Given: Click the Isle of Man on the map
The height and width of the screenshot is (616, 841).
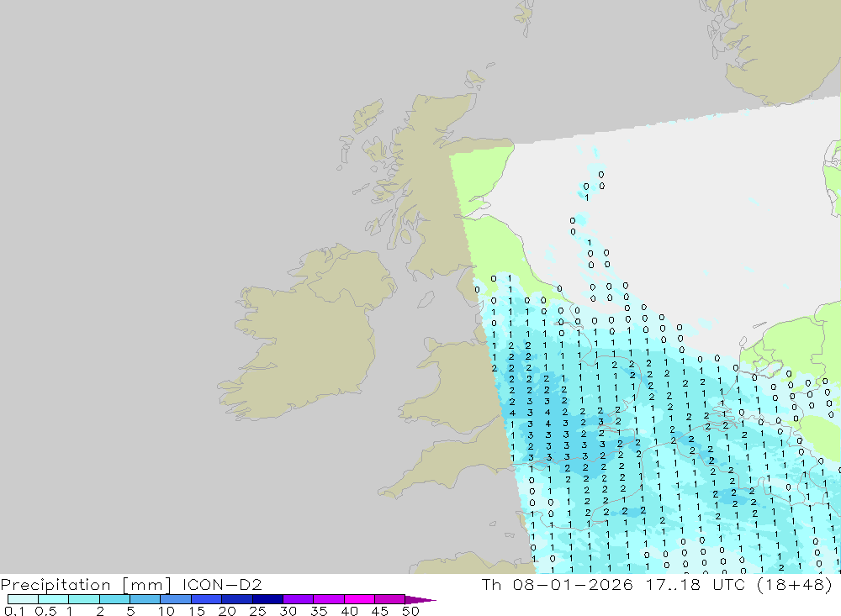Looking at the screenshot, I should click(x=426, y=299).
